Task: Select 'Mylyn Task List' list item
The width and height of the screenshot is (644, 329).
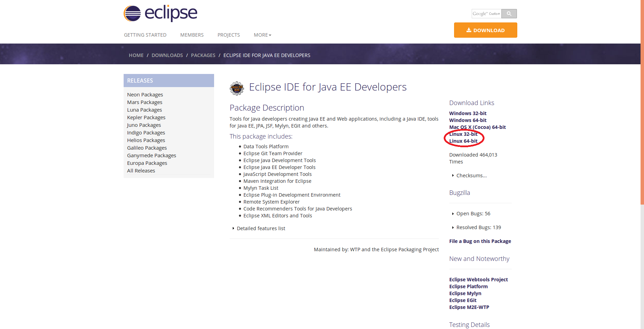Action: pos(261,188)
